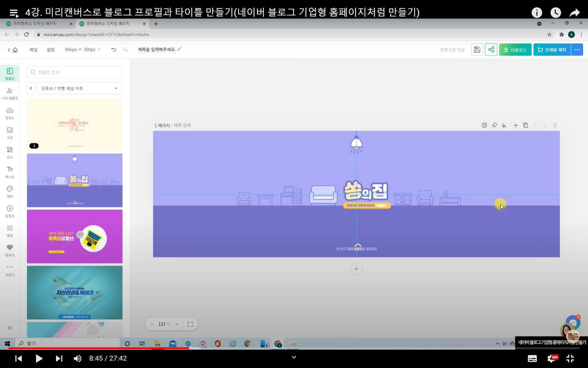Undo the last edit
Image resolution: width=588 pixels, height=368 pixels.
coord(113,49)
